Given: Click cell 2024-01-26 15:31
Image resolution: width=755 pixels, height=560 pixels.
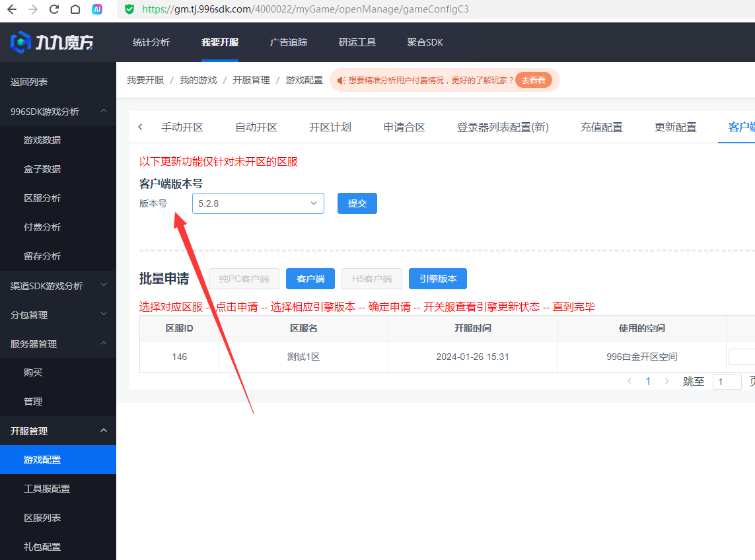Looking at the screenshot, I should tap(472, 357).
